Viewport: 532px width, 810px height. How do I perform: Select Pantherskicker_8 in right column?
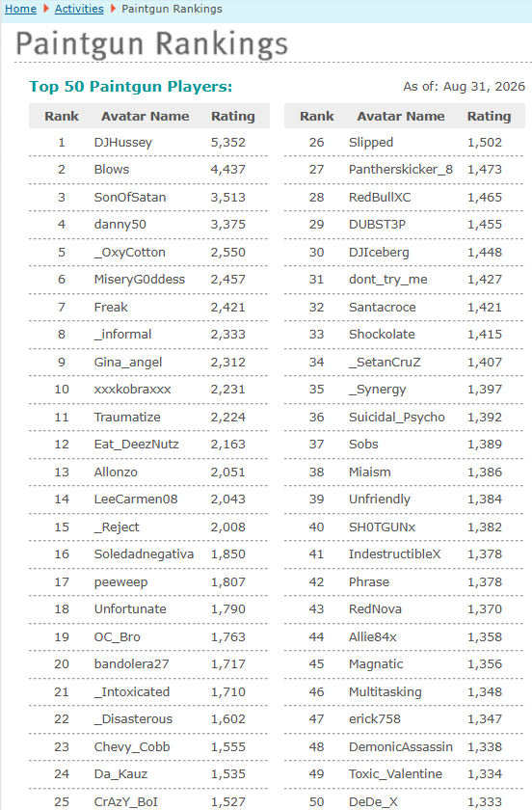401,170
